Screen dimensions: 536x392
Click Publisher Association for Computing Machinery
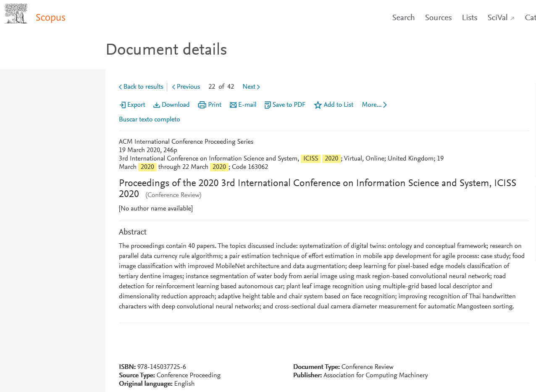pos(376,376)
